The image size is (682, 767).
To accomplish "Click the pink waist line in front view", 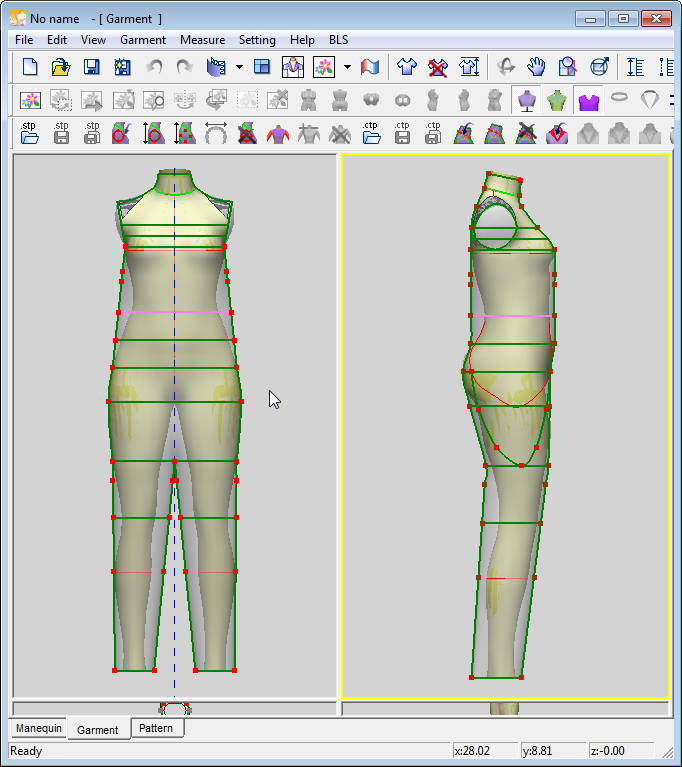I will (175, 312).
